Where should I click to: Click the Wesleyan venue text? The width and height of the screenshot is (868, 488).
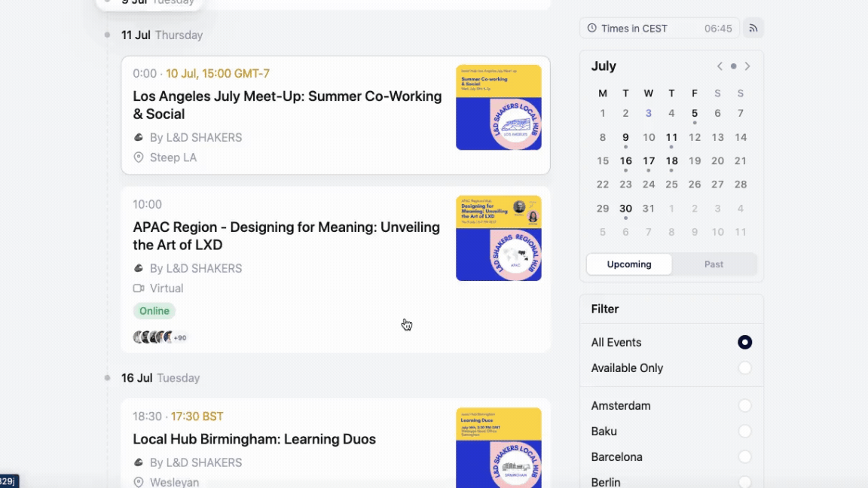click(174, 482)
